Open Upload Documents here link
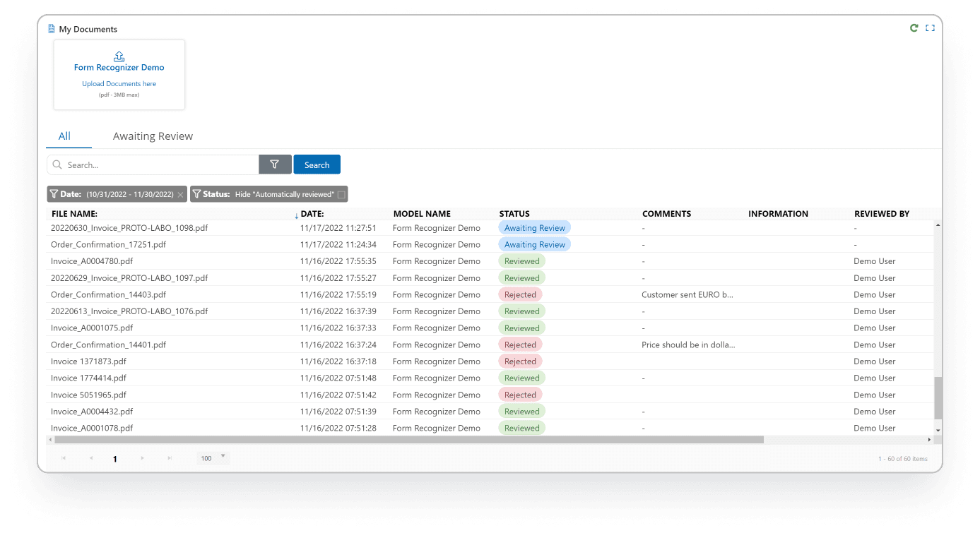980x533 pixels. tap(119, 83)
